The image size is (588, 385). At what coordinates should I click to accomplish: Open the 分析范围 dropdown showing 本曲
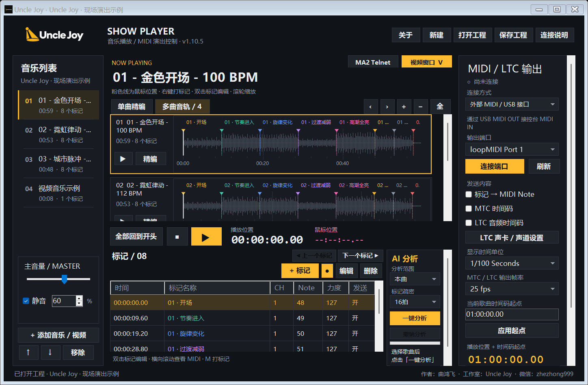pyautogui.click(x=415, y=279)
